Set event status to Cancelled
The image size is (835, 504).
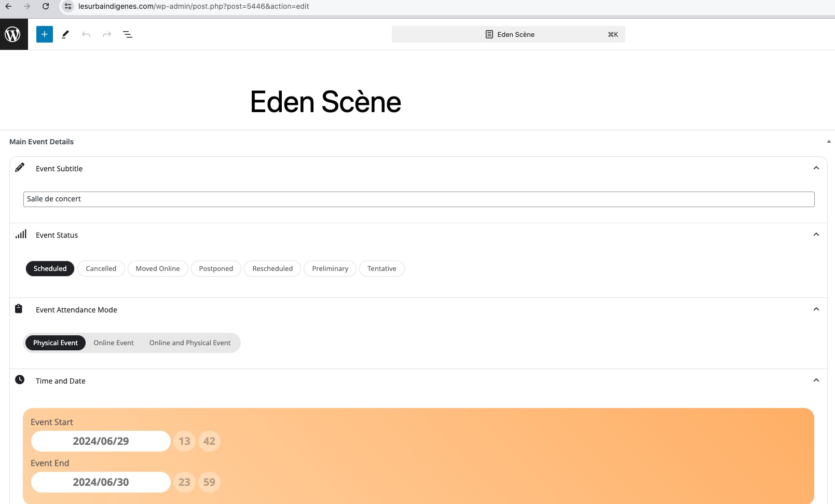101,268
